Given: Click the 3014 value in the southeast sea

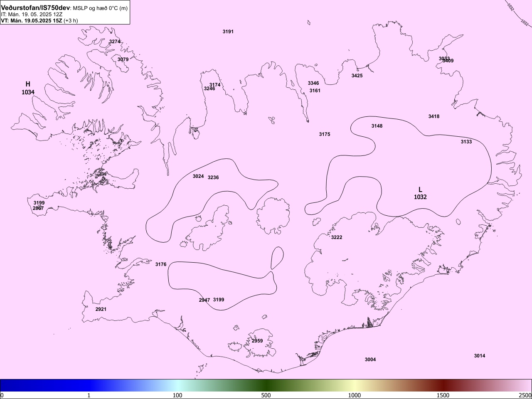Looking at the screenshot, I should click(480, 356).
